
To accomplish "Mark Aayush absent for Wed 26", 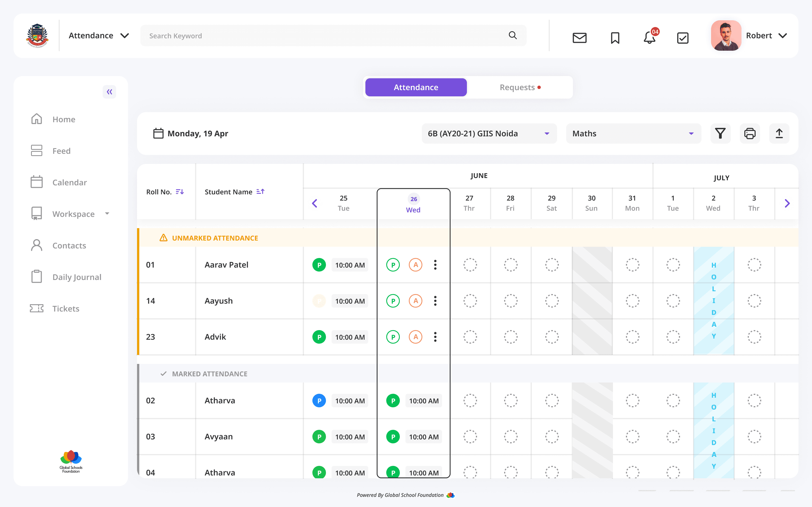I will click(x=415, y=301).
